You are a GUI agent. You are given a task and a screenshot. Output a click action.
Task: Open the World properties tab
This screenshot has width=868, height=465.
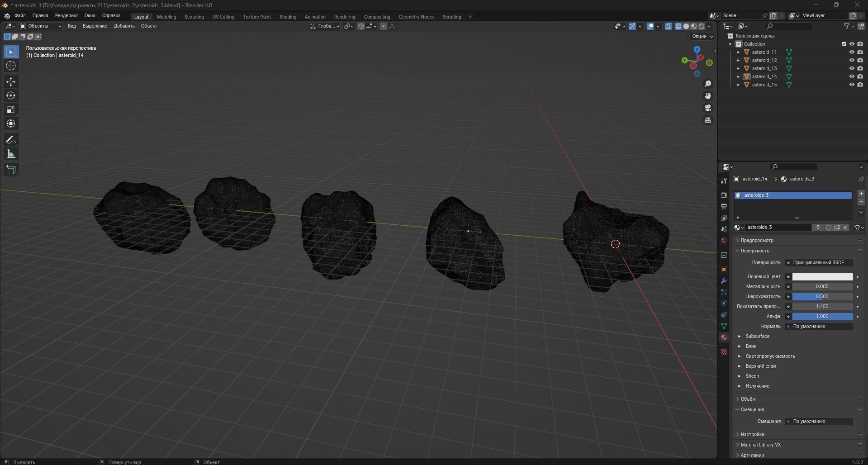tap(724, 241)
